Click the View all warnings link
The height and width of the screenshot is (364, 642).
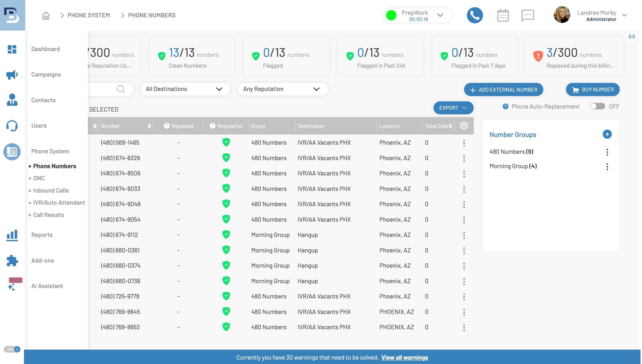tap(404, 357)
